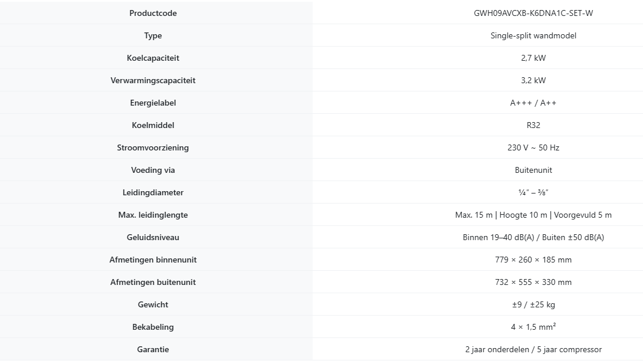Click the Max. 15 m leidinglengte value
The image size is (643, 364).
click(533, 215)
